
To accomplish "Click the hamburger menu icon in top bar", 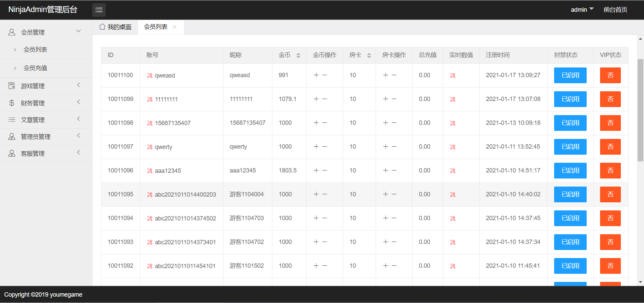I will (99, 10).
